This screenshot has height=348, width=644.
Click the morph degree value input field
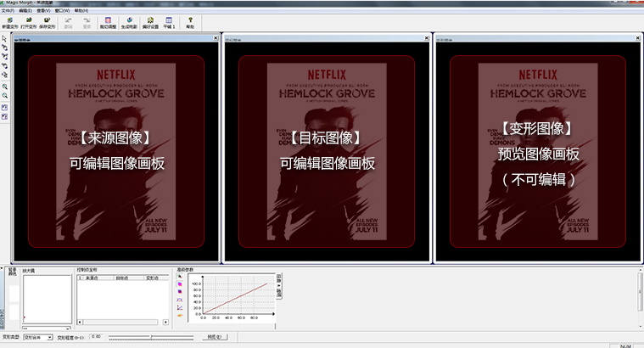tap(96, 337)
